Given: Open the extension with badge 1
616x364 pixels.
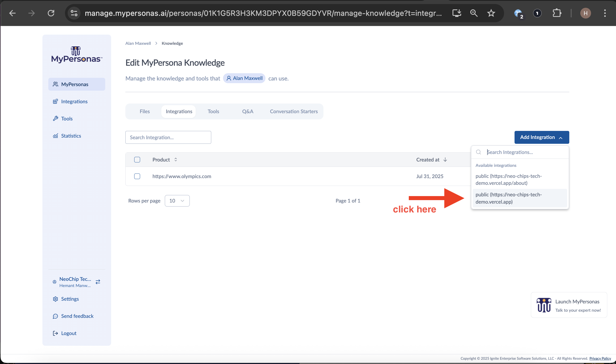Looking at the screenshot, I should [x=537, y=13].
